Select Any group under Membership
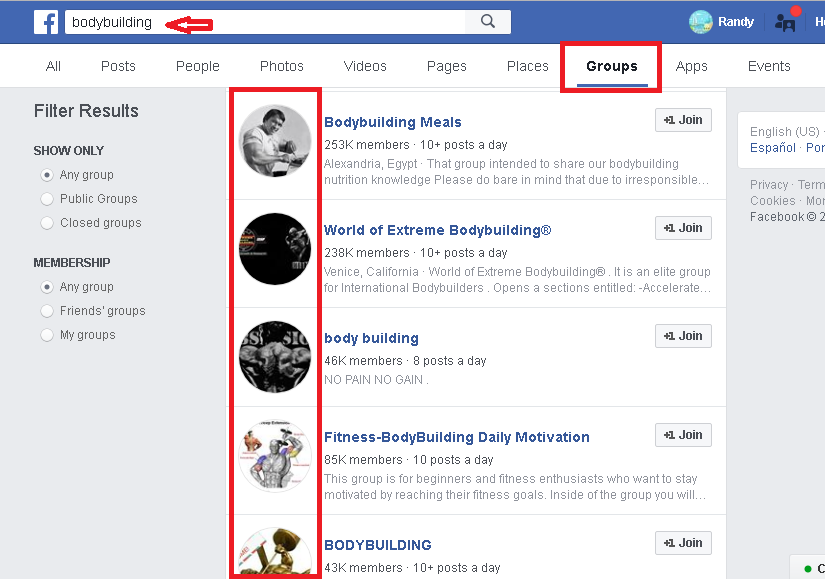 tap(47, 287)
